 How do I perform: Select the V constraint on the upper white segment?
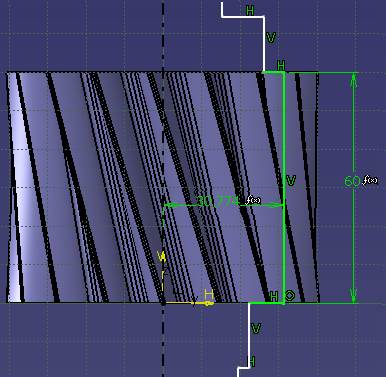[x=271, y=38]
